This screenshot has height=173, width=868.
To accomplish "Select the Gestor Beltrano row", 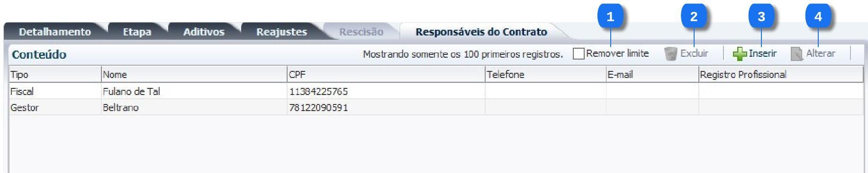I will (436, 107).
